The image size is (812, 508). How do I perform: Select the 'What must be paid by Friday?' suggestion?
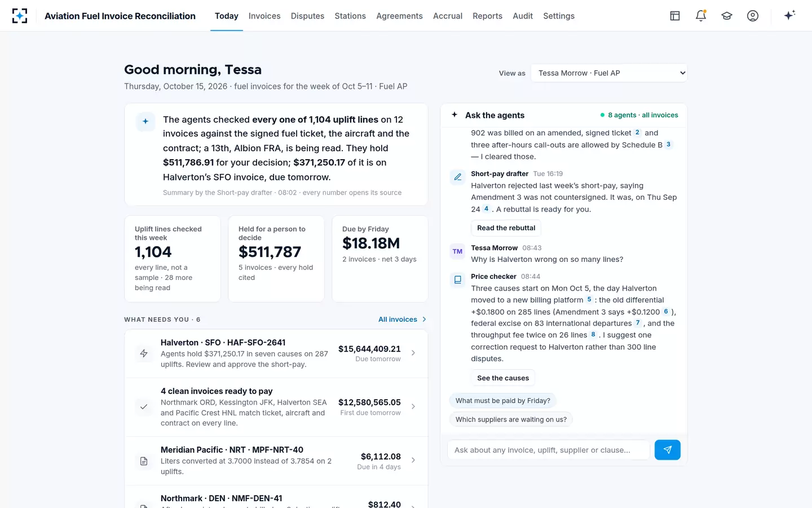503,401
